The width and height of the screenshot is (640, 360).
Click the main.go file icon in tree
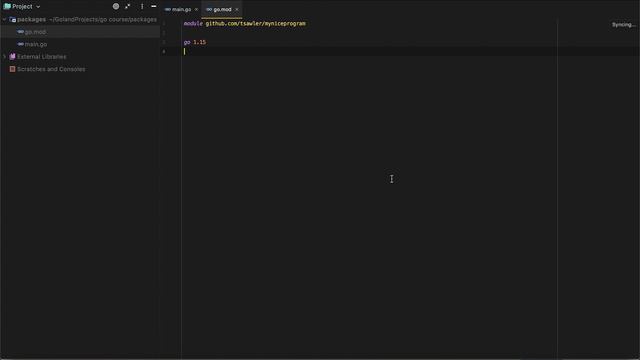20,44
